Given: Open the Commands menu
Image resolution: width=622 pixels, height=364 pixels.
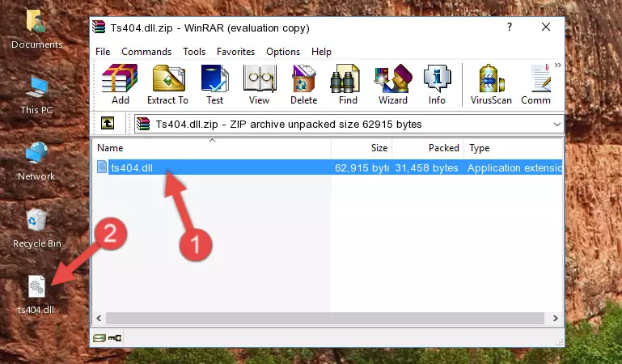Looking at the screenshot, I should 146,52.
